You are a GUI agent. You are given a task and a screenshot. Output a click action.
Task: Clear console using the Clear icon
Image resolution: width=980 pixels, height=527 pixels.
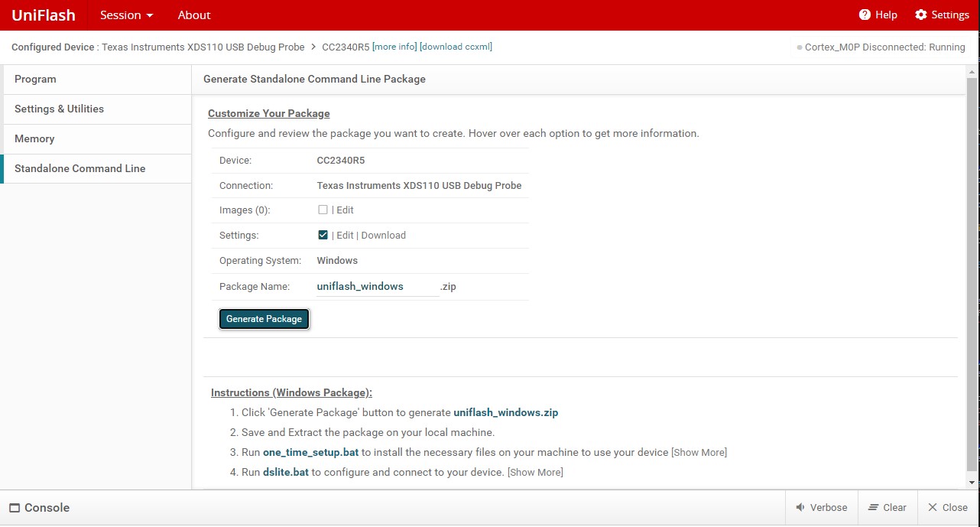click(x=873, y=508)
